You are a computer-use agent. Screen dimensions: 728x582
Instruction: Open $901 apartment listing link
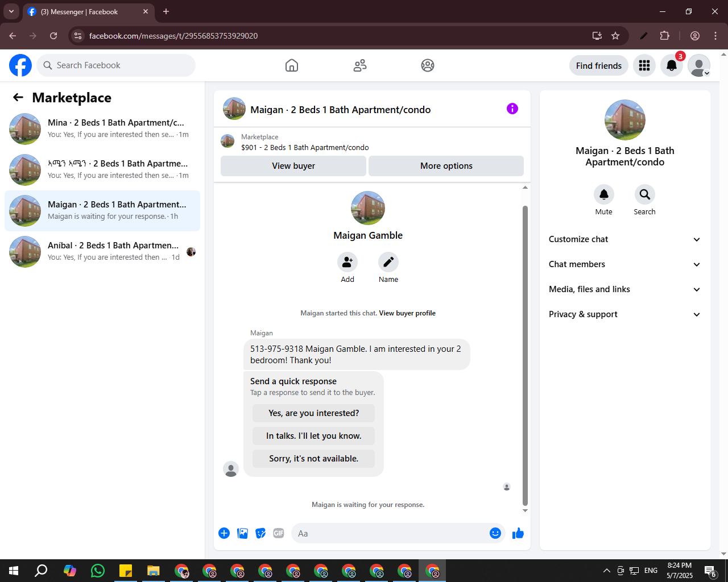click(305, 147)
